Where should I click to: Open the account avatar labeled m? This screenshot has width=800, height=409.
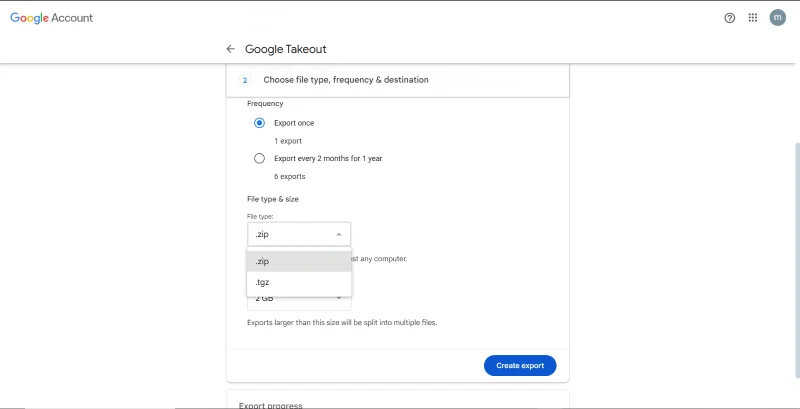pyautogui.click(x=778, y=17)
